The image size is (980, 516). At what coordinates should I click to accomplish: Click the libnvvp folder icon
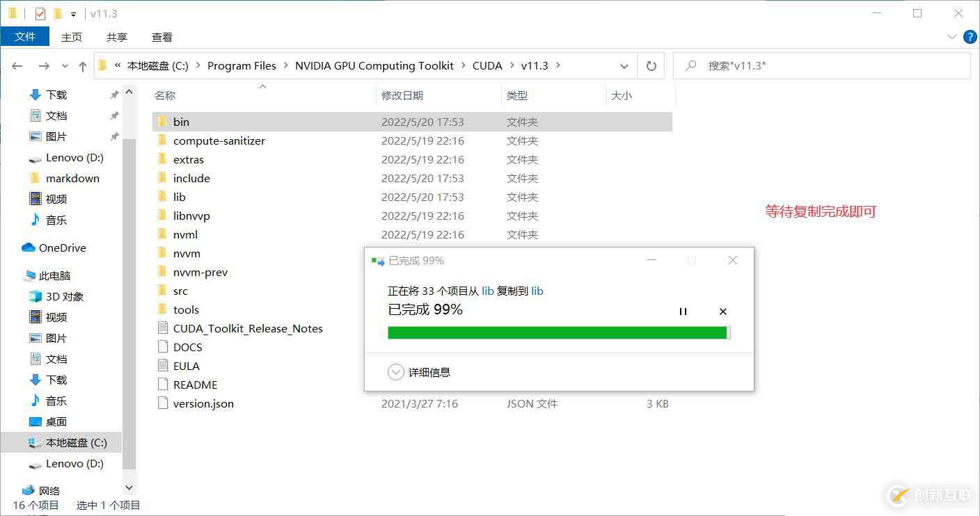click(x=162, y=216)
